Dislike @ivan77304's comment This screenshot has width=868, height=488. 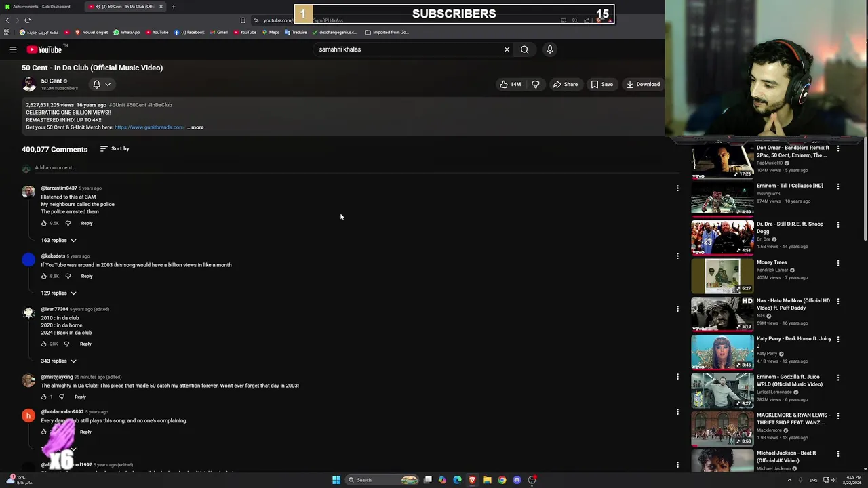[x=66, y=344]
